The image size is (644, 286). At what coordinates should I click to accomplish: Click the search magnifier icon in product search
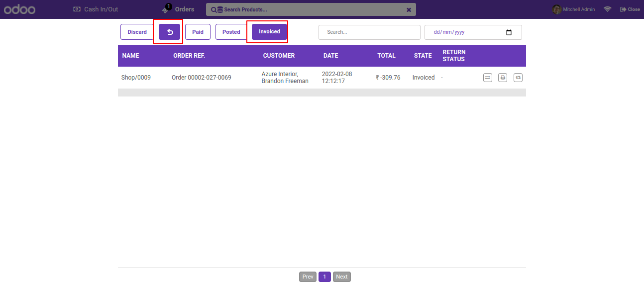click(x=214, y=9)
